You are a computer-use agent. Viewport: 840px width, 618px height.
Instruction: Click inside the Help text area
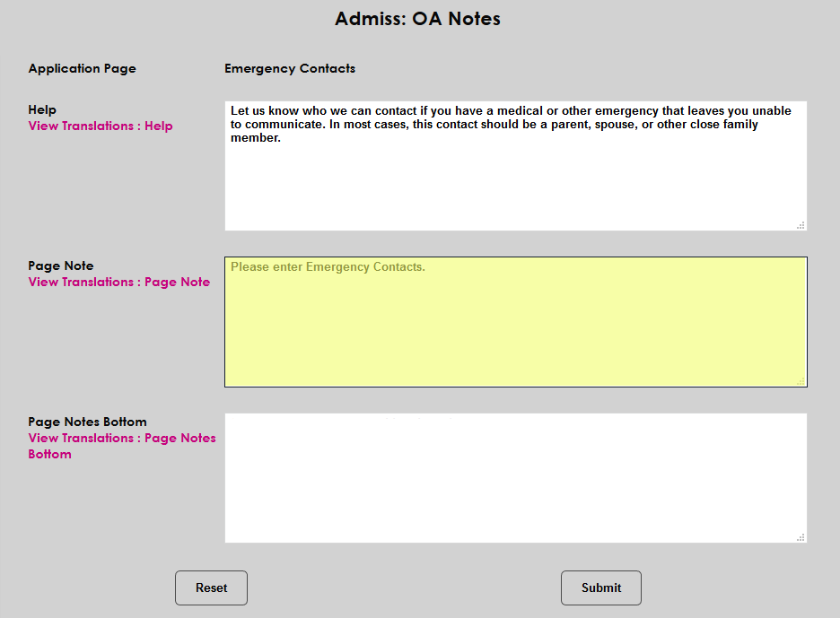(515, 179)
